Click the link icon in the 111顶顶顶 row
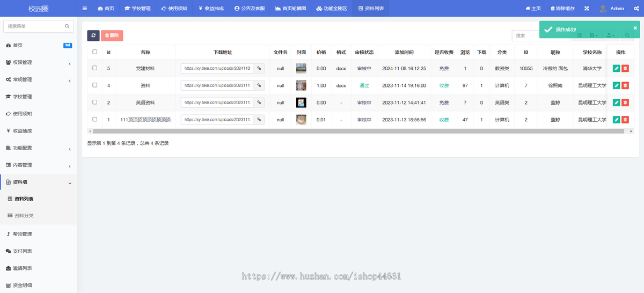 point(259,120)
